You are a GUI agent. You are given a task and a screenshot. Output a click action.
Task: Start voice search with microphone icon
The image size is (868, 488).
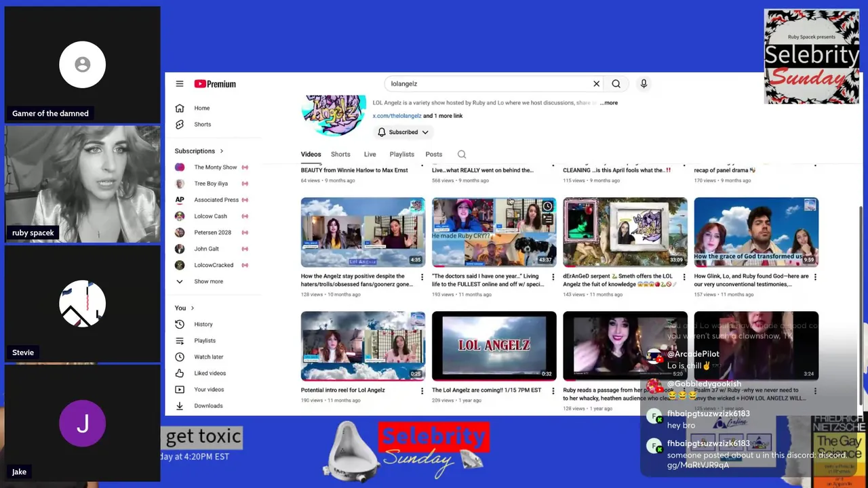click(x=644, y=84)
